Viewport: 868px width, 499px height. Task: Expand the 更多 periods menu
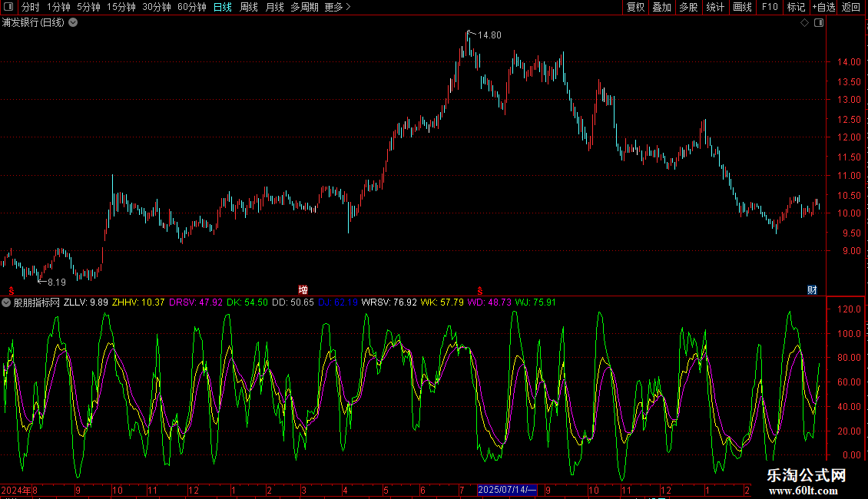337,7
